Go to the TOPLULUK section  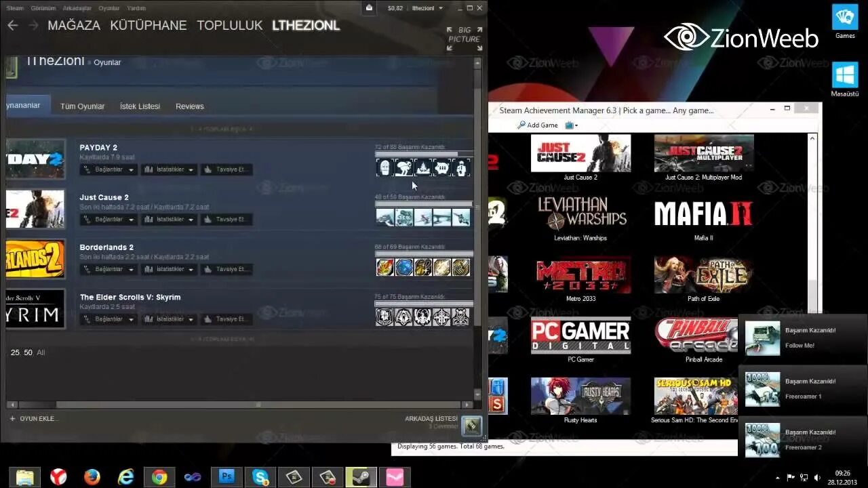tap(230, 25)
